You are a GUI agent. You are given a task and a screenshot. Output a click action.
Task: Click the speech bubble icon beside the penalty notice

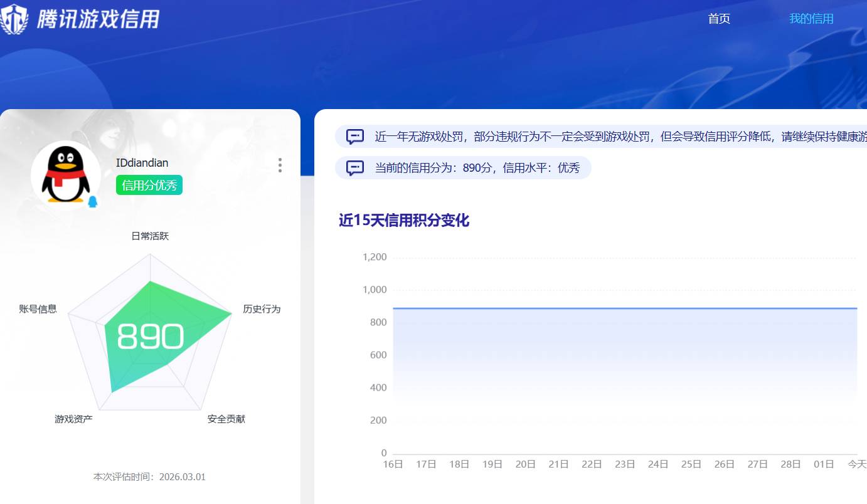pos(354,136)
